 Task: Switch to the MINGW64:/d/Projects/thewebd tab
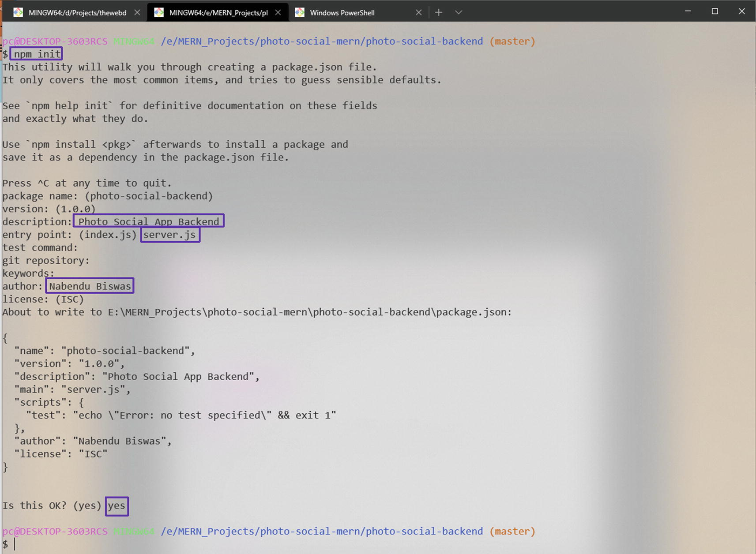click(x=77, y=12)
